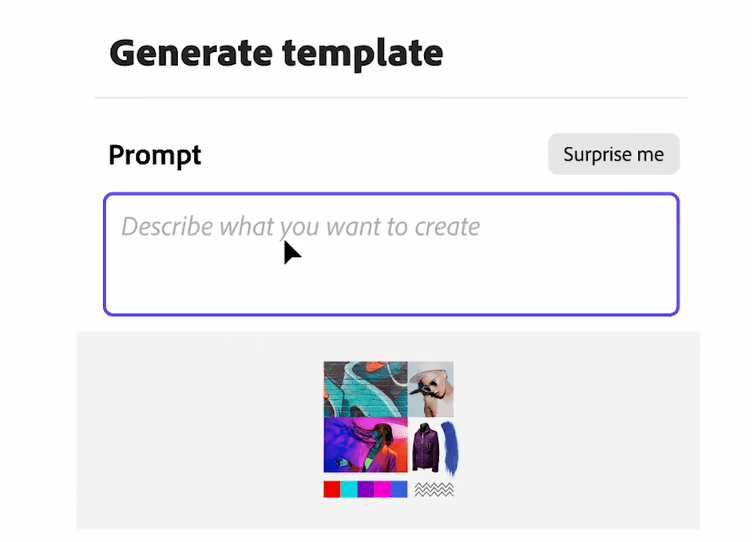The image size is (754, 542).
Task: Pick the magenta color swatch
Action: point(382,489)
